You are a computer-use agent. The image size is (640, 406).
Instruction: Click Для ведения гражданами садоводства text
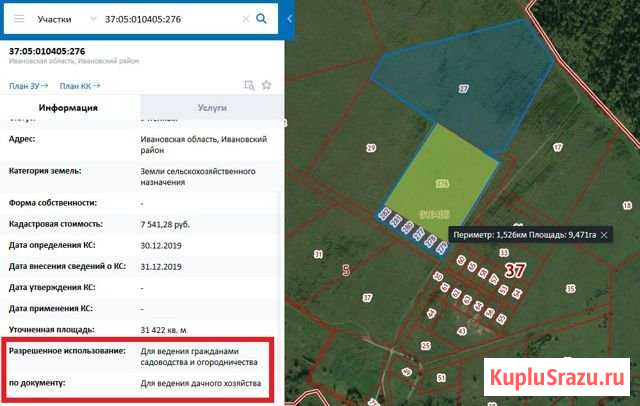tap(199, 357)
